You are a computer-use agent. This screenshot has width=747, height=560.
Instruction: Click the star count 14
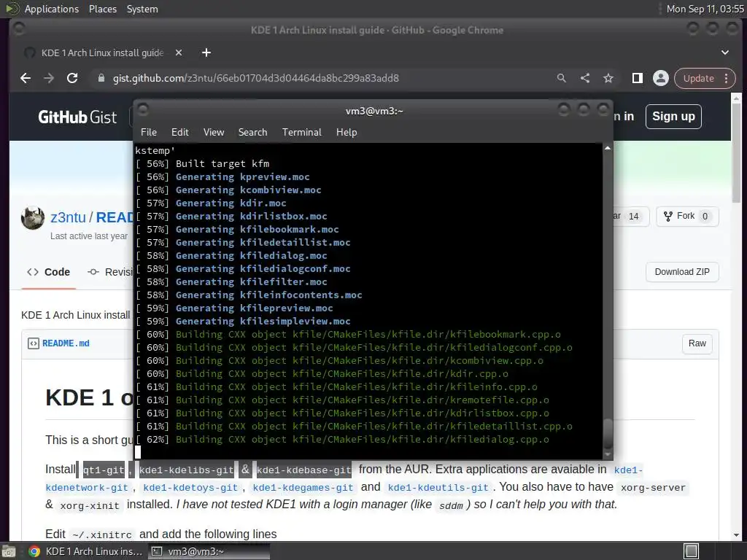[x=633, y=216]
